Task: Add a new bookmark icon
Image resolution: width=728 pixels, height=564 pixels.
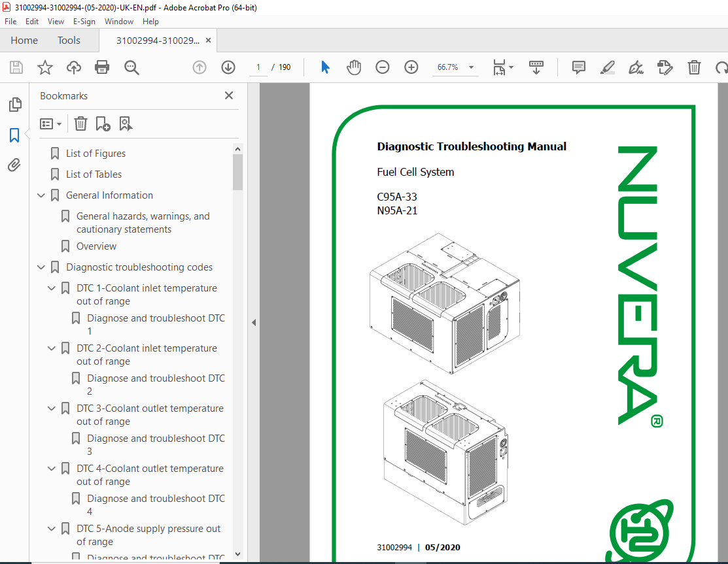Action: coord(103,124)
